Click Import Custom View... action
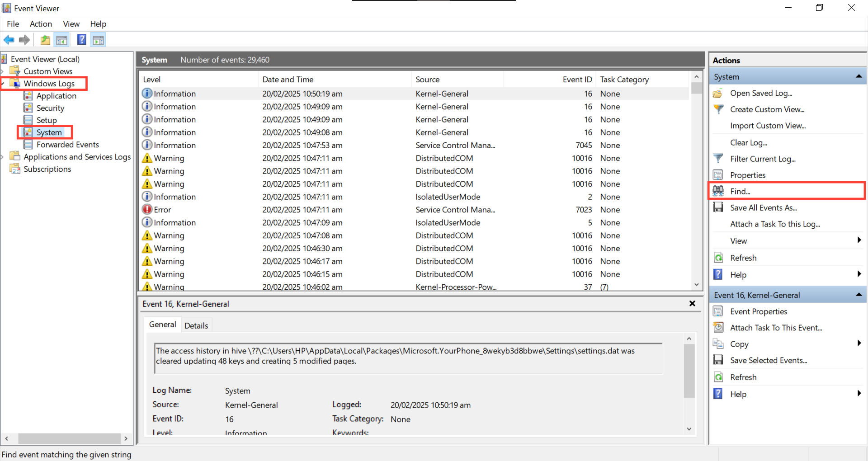 [768, 126]
